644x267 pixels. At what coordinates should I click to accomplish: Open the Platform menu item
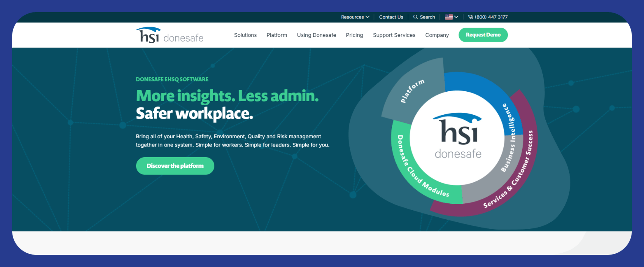coord(277,35)
